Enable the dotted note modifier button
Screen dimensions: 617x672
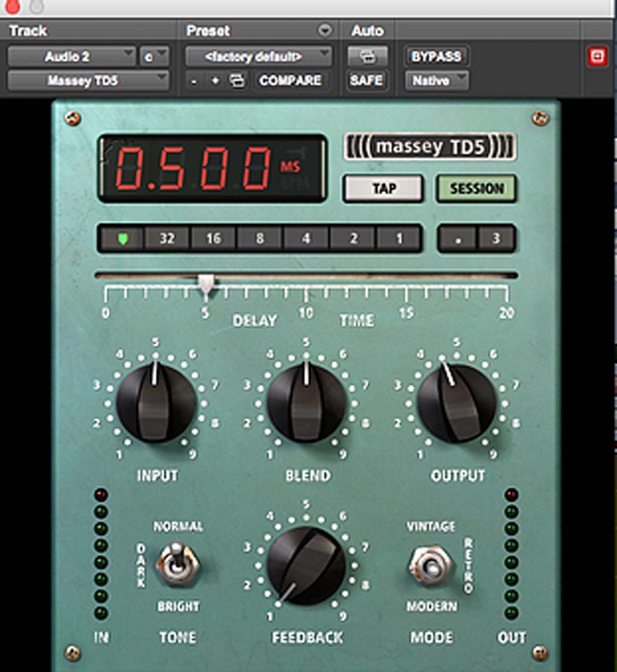point(458,239)
